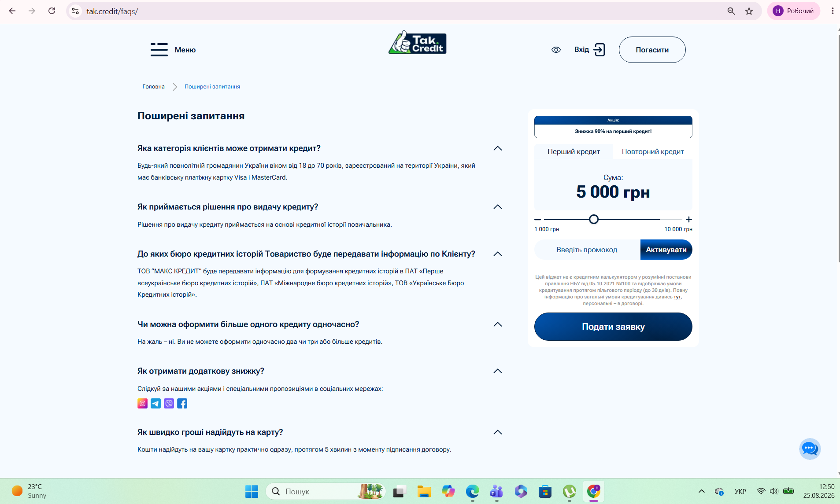Viewport: 840px width, 504px height.
Task: Open the live chat bubble widget
Action: 810,449
